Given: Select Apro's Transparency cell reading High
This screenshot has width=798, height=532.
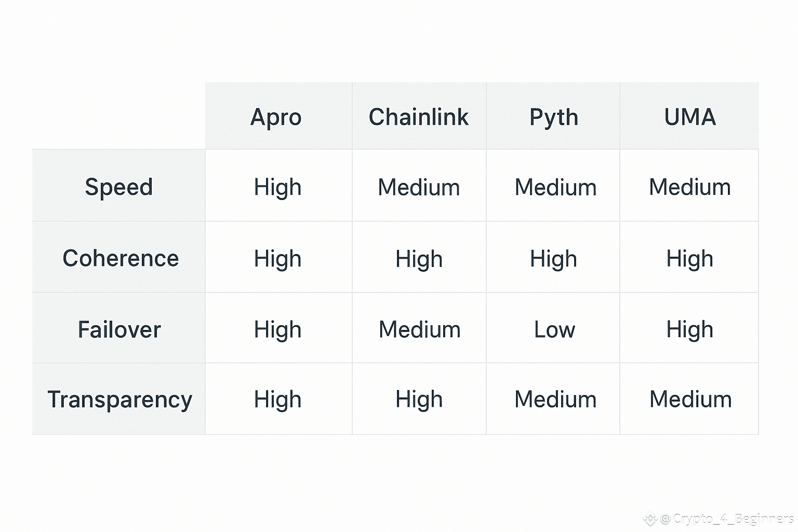Looking at the screenshot, I should tap(278, 399).
